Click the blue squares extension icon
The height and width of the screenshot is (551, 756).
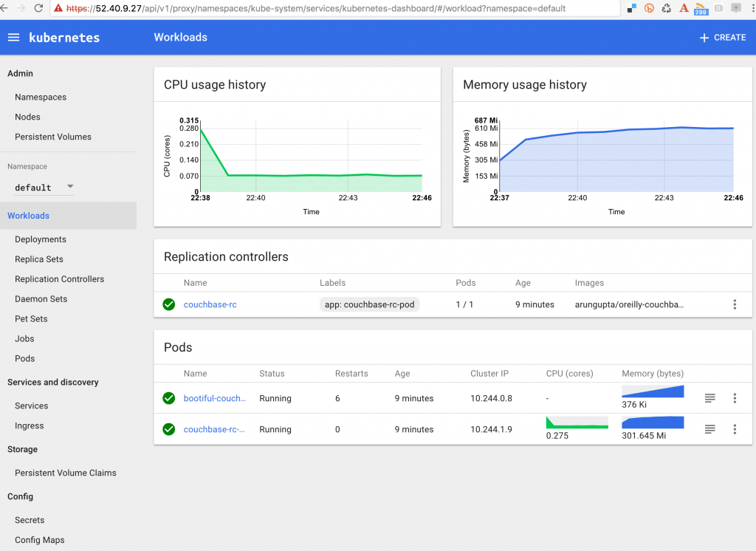tap(632, 8)
